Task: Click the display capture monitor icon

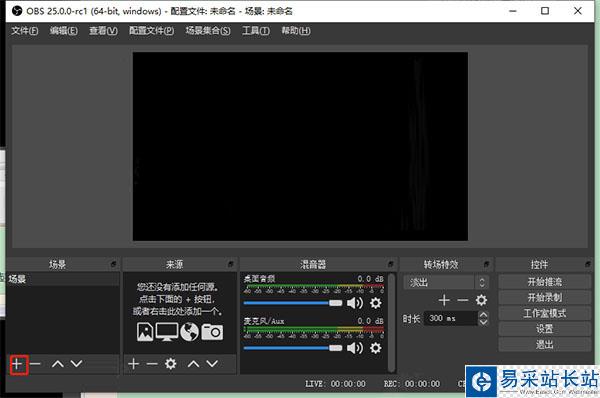Action: 167,332
